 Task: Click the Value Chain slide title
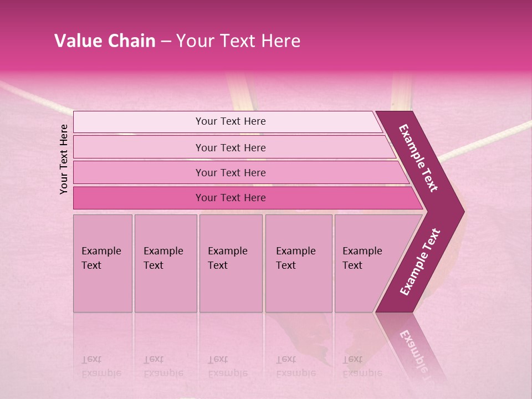[177, 40]
